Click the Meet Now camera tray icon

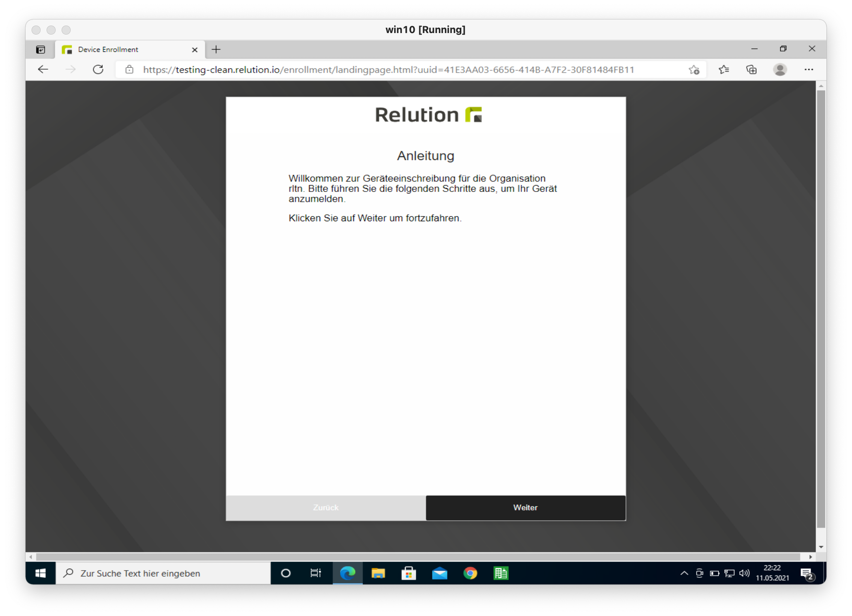point(699,573)
